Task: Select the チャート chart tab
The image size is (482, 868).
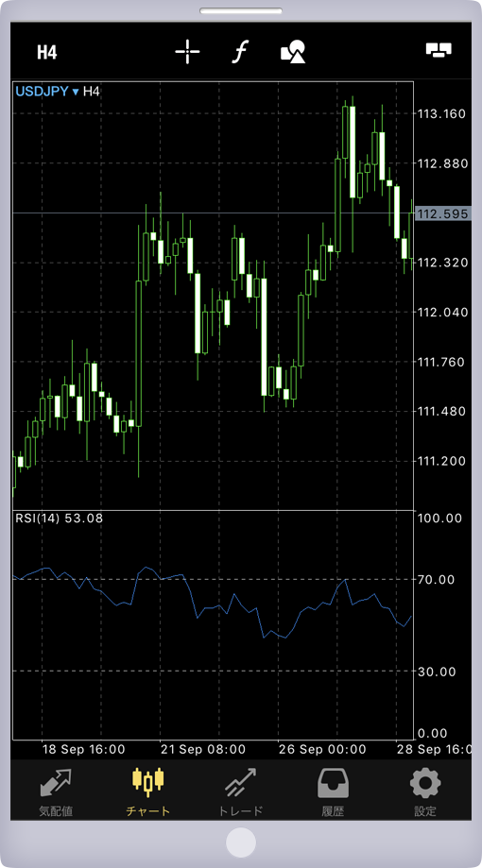Action: [148, 792]
